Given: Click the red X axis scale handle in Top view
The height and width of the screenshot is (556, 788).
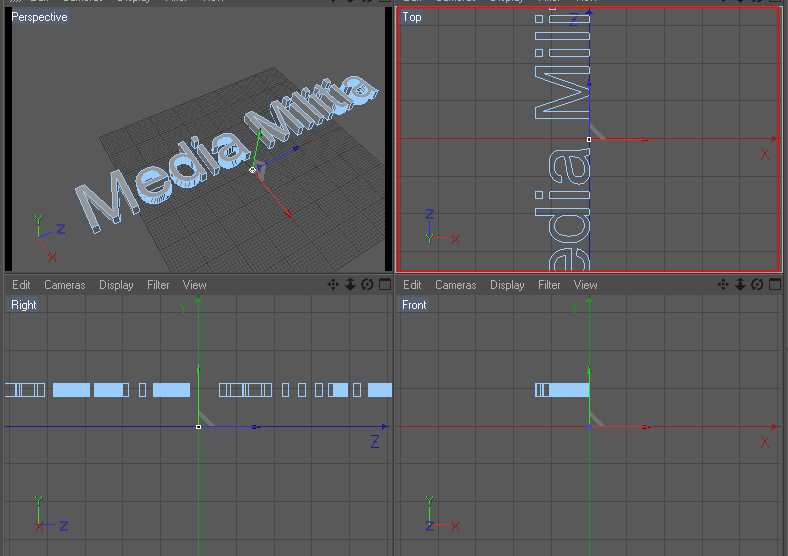Looking at the screenshot, I should click(x=645, y=139).
